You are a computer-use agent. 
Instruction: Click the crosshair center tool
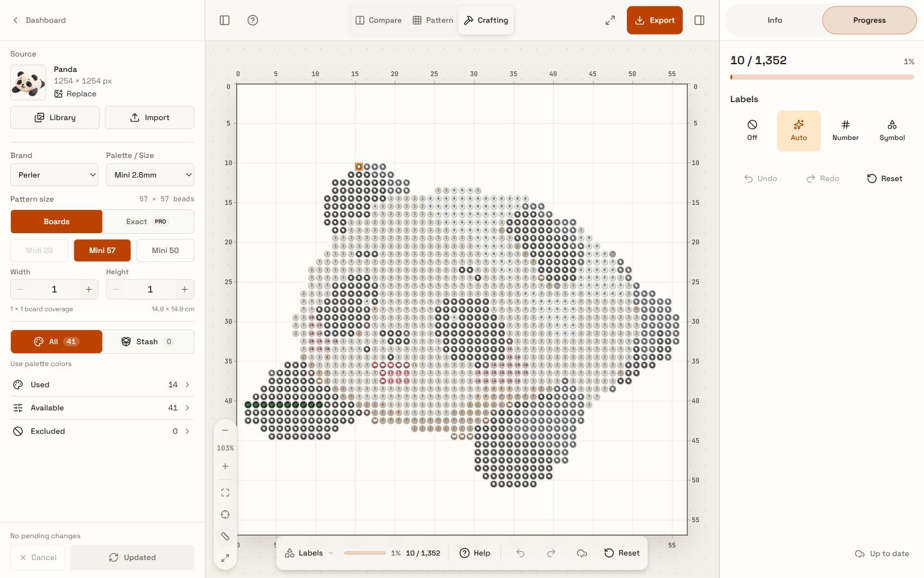(225, 514)
